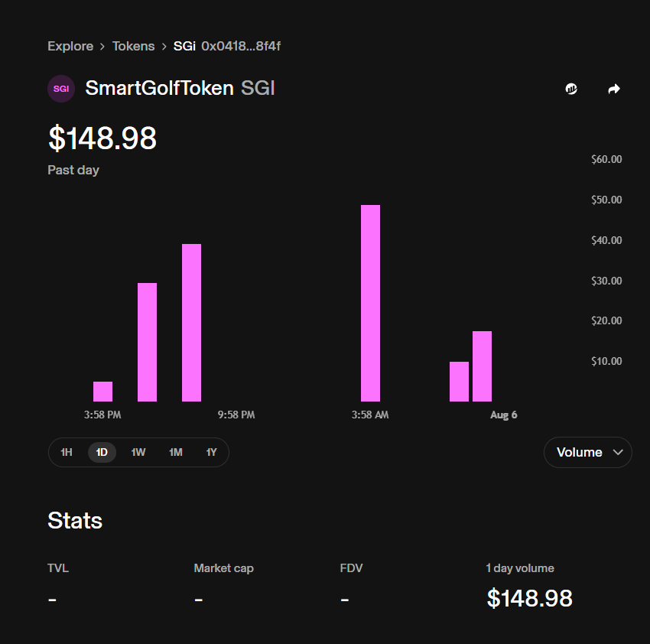Click the last volume bar before Aug 6

[x=482, y=366]
